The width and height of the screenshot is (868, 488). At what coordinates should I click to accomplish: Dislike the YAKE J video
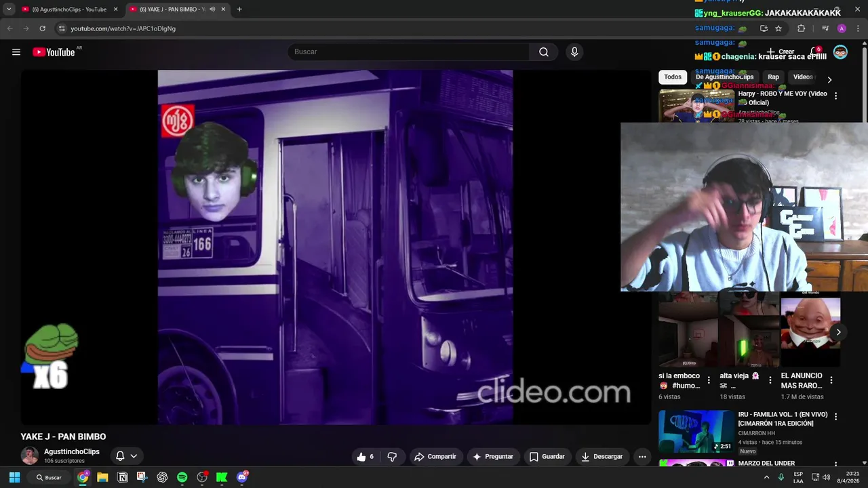(392, 457)
